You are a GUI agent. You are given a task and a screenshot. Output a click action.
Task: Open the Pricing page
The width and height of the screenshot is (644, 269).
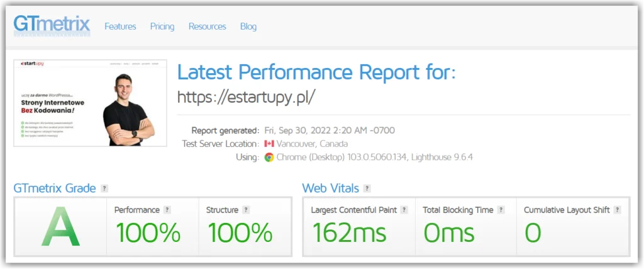pyautogui.click(x=162, y=26)
